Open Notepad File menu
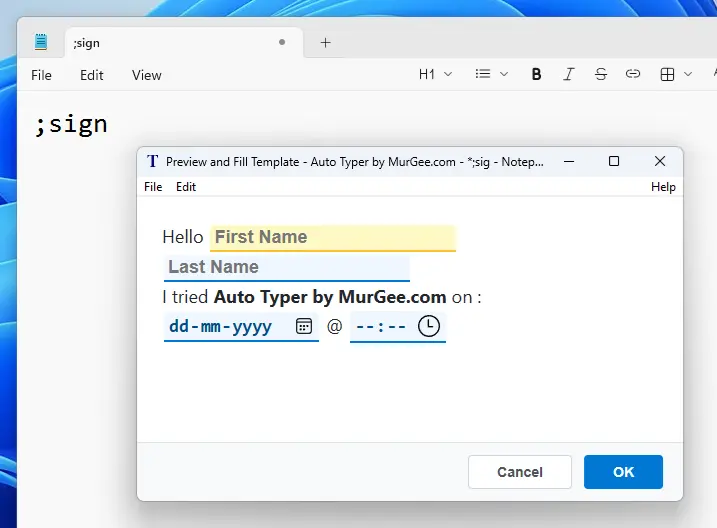717x528 pixels. tap(41, 75)
